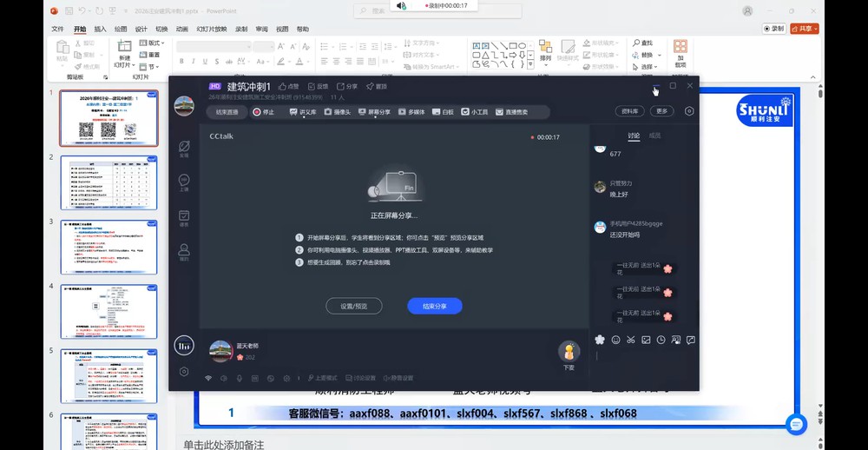Screen dimensions: 868x450
Task: Click the 录制 button near 共享
Action: [774, 29]
